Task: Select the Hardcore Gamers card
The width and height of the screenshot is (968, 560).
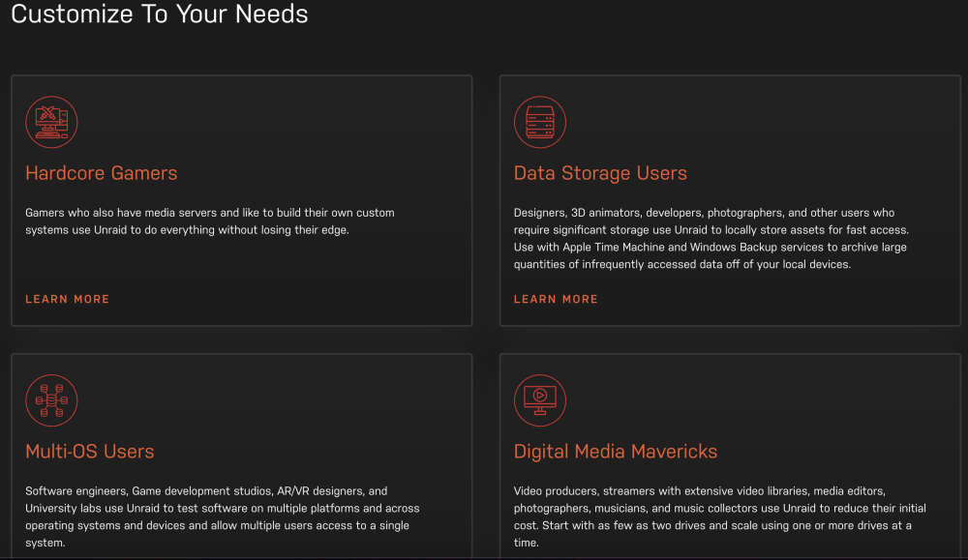Action: pyautogui.click(x=241, y=200)
